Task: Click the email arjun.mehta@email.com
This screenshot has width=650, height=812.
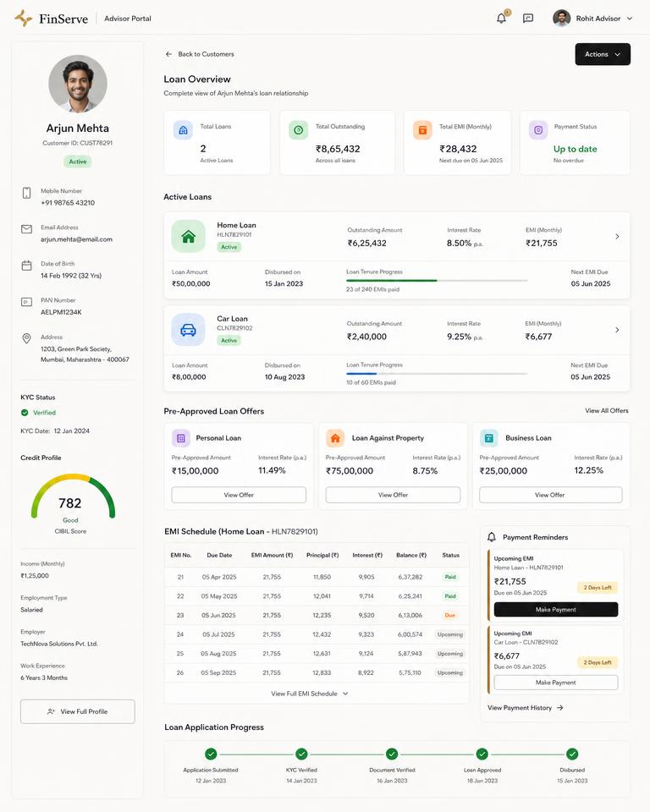Action: 77,239
